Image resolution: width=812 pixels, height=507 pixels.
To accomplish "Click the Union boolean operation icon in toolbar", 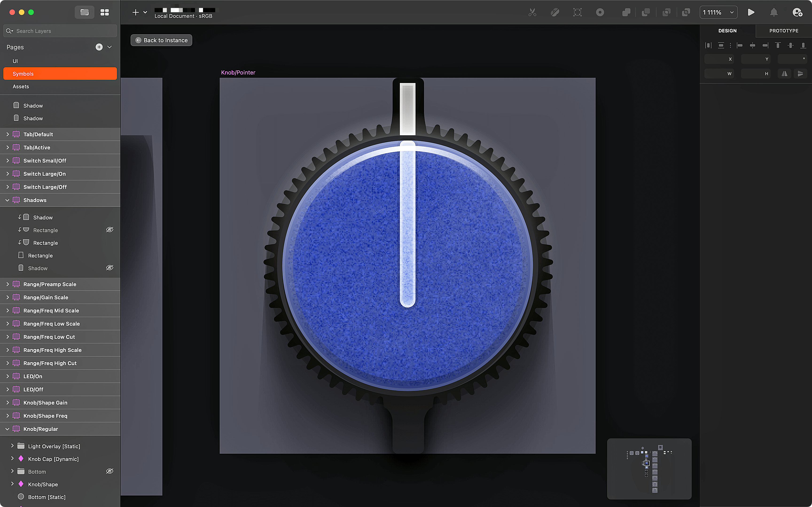I will pyautogui.click(x=626, y=12).
